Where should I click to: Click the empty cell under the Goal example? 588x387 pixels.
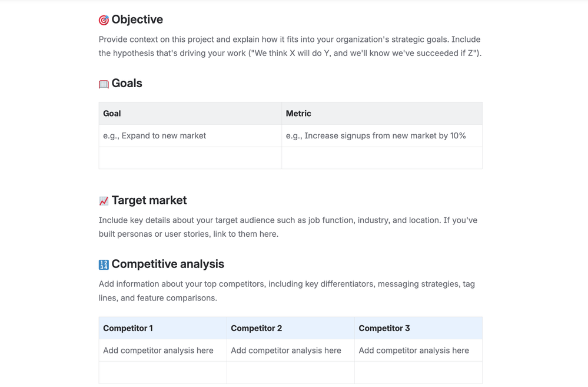click(x=190, y=158)
